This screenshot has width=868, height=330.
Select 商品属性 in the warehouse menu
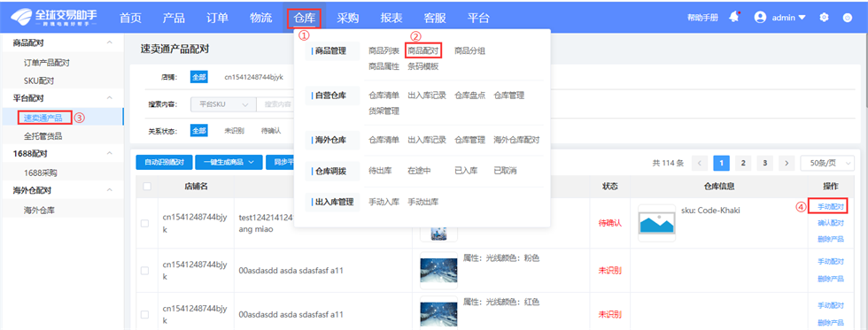pyautogui.click(x=384, y=66)
